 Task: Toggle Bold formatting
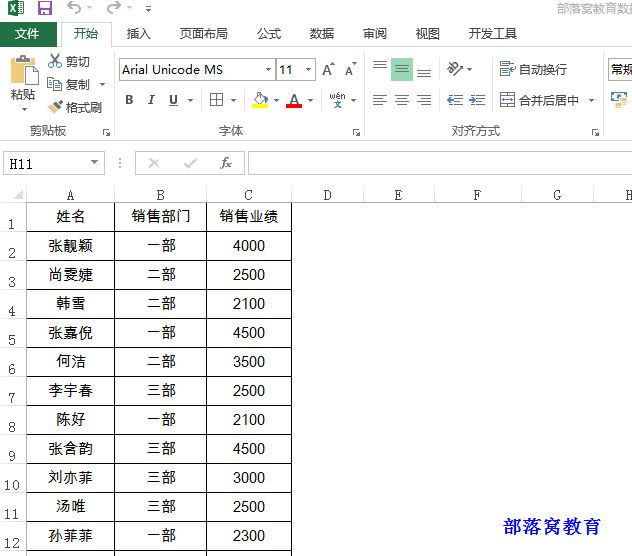129,100
